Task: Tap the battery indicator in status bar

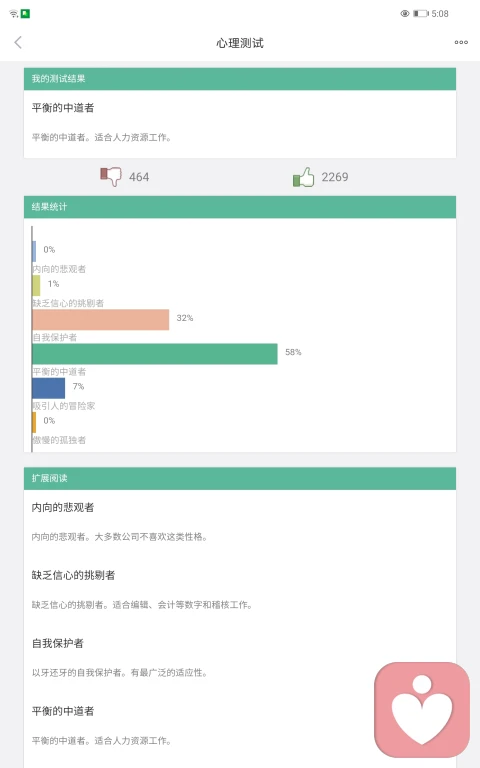Action: pos(421,14)
